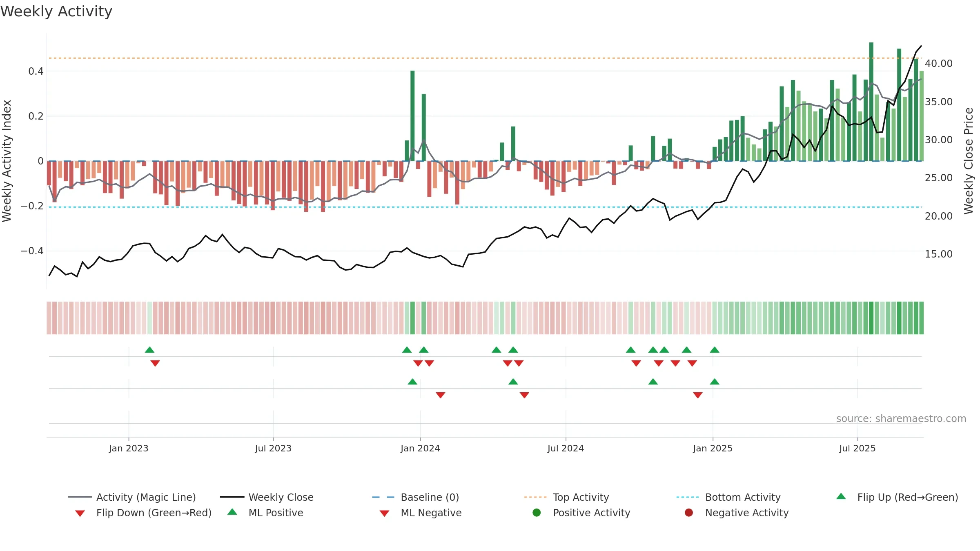The image size is (980, 551).
Task: Click the tallest green bar near Jul 2025
Action: click(871, 102)
